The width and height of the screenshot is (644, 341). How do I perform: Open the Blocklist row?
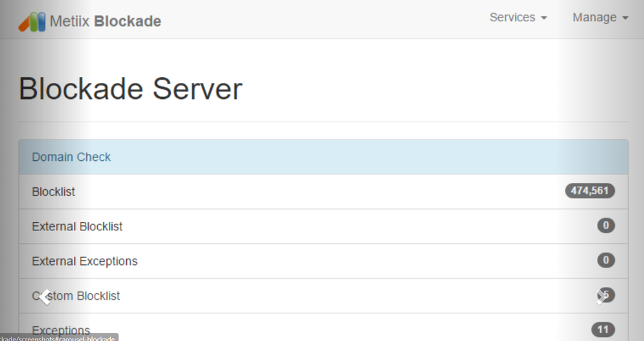click(x=324, y=192)
